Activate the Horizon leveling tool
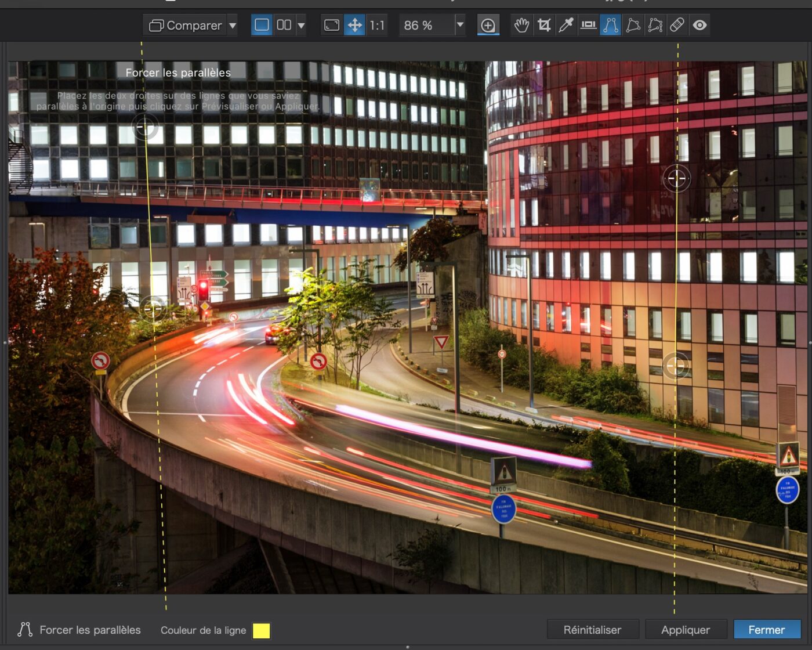The image size is (812, 650). (588, 25)
